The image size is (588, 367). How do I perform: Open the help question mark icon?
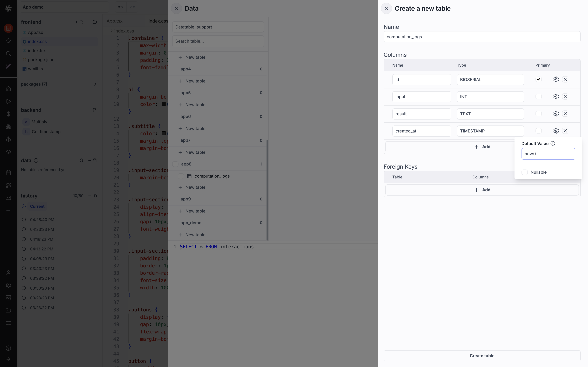[x=8, y=348]
